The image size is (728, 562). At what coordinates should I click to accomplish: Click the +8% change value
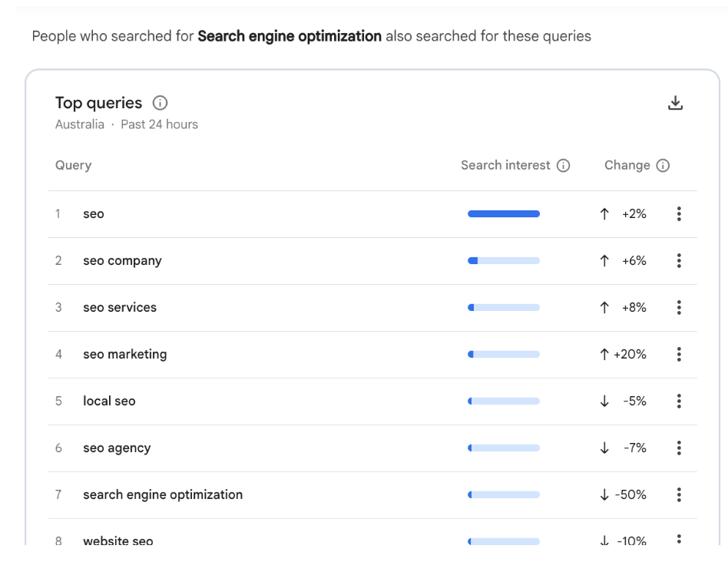pos(634,308)
